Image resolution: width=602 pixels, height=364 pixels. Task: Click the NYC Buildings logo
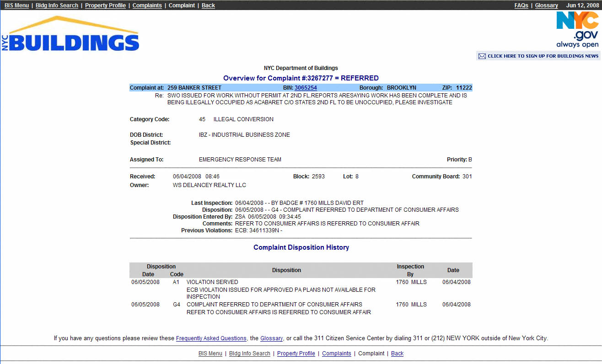pos(70,34)
